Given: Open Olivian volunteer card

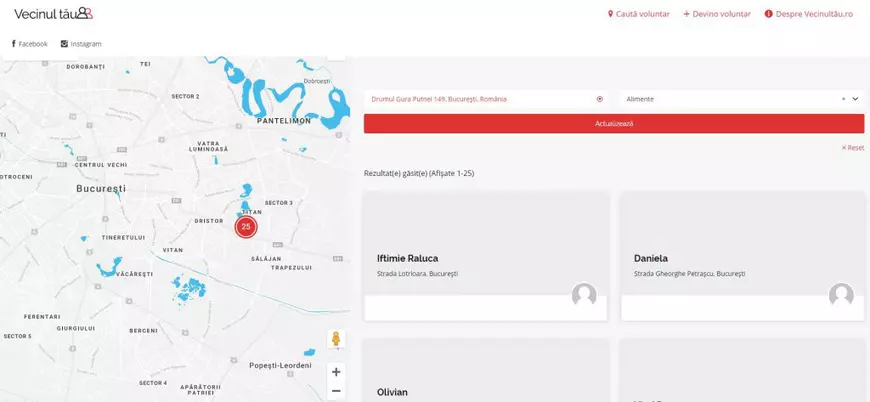Looking at the screenshot, I should point(485,370).
